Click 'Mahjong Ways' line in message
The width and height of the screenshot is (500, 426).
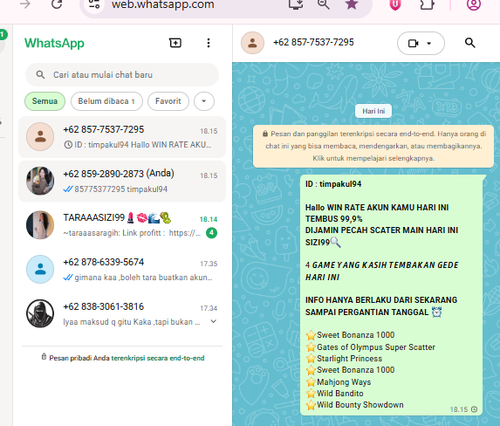pyautogui.click(x=344, y=382)
